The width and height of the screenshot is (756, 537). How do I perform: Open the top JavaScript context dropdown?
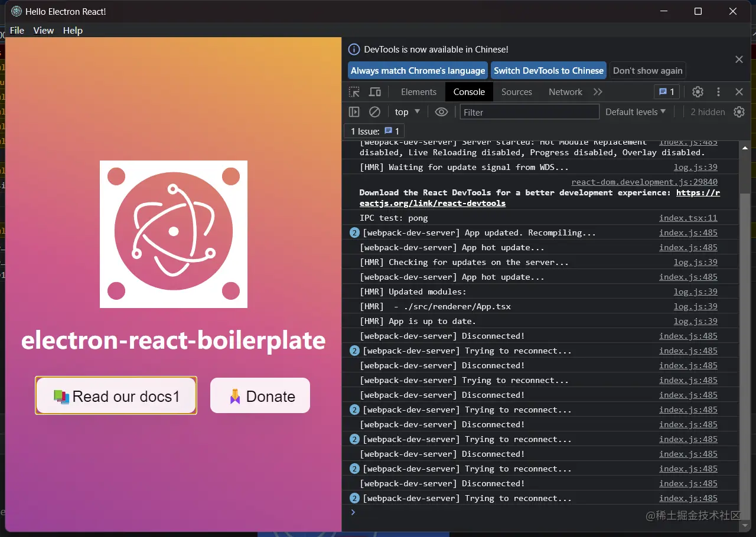click(408, 112)
